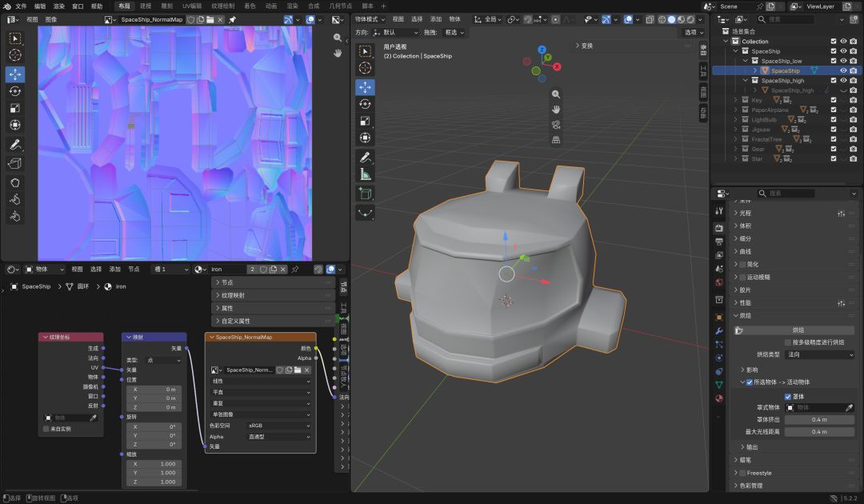
Task: Click the 烘焙 bake button
Action: 794,330
